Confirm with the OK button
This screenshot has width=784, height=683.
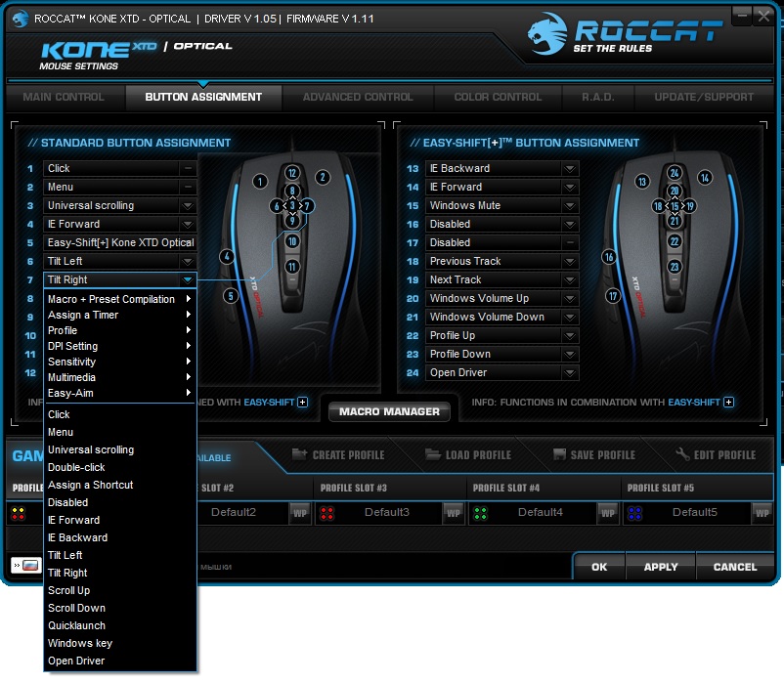599,567
